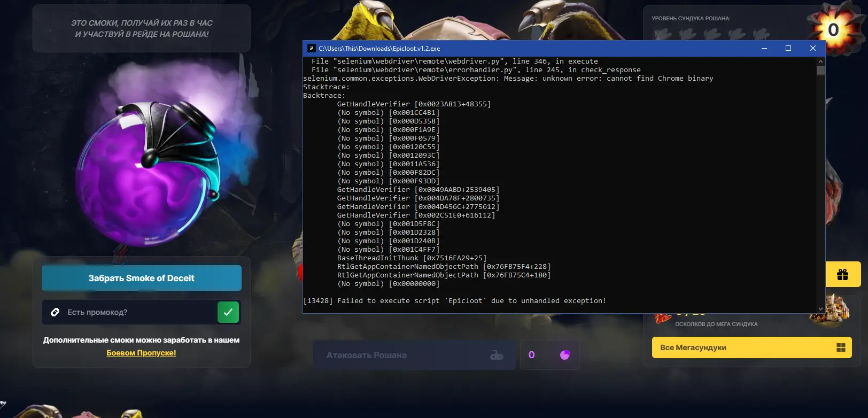
Task: Click the red shard icon near ОСКОЛКОВ
Action: [x=663, y=318]
